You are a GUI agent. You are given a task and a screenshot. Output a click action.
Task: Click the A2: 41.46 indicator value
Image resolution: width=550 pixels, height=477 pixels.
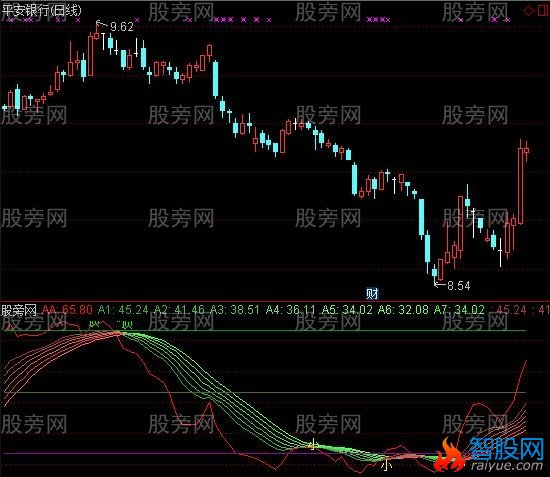click(x=179, y=310)
